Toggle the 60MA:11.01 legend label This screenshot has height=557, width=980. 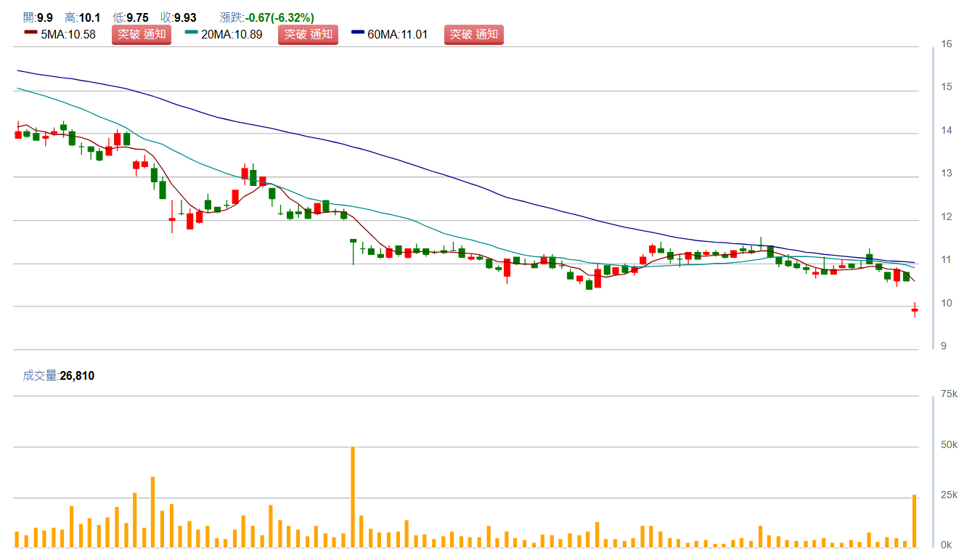(398, 34)
